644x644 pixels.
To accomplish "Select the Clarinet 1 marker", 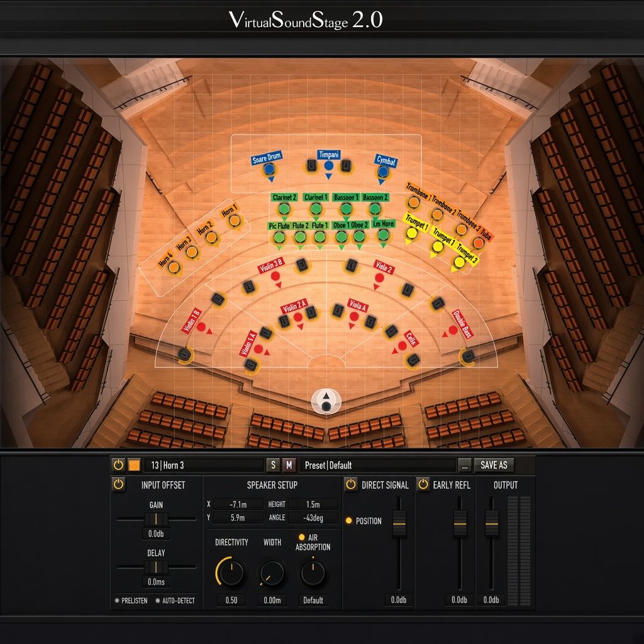I will 316,209.
